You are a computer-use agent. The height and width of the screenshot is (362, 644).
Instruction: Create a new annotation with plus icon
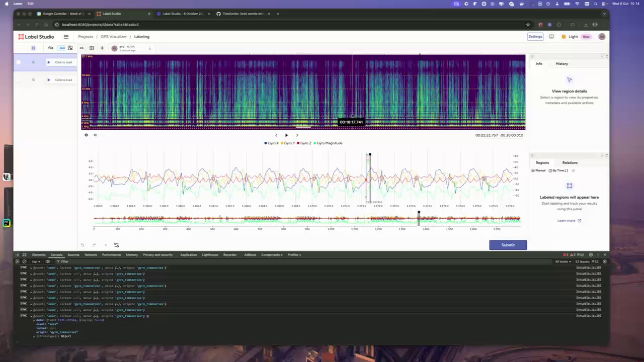102,48
